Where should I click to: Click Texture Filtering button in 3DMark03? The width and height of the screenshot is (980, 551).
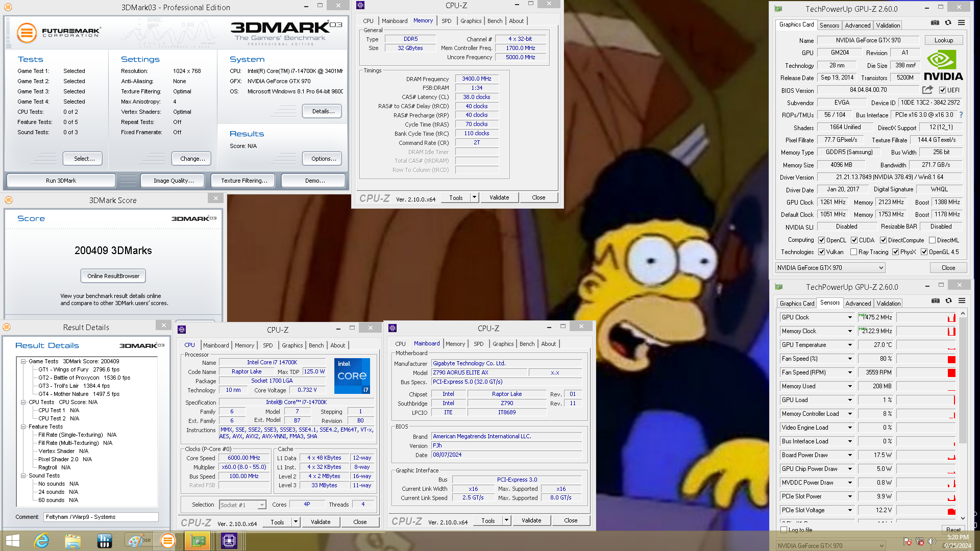244,181
